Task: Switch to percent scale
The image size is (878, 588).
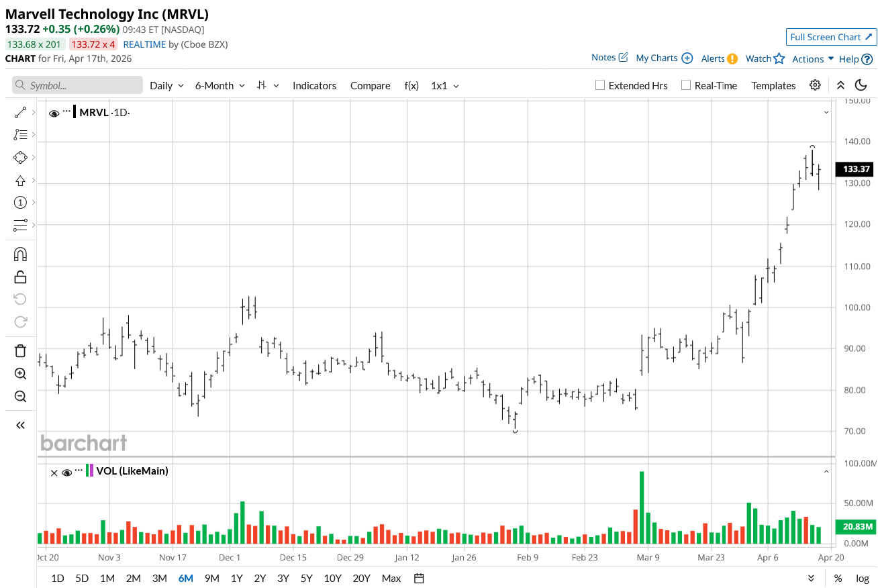Action: coord(838,579)
